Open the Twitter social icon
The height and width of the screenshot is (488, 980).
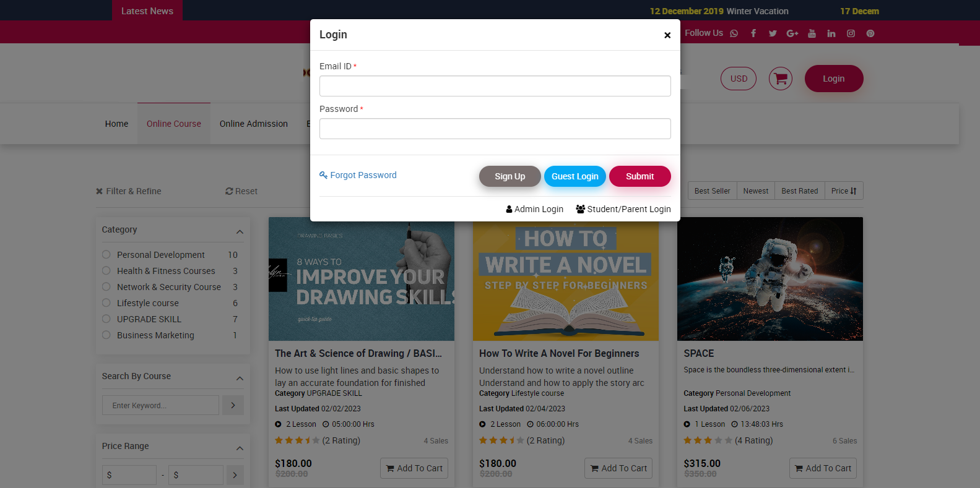coord(773,33)
